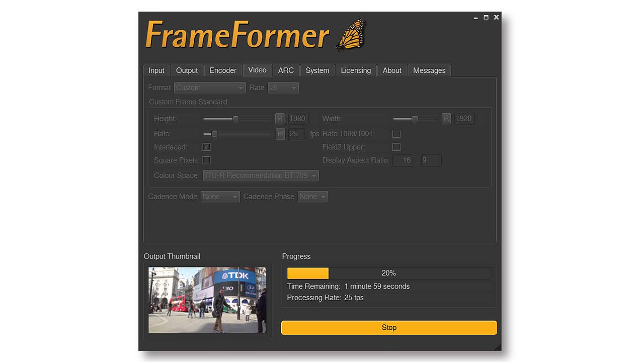This screenshot has width=644, height=362.
Task: Open the Cadence Mode dropdown
Action: pos(220,197)
